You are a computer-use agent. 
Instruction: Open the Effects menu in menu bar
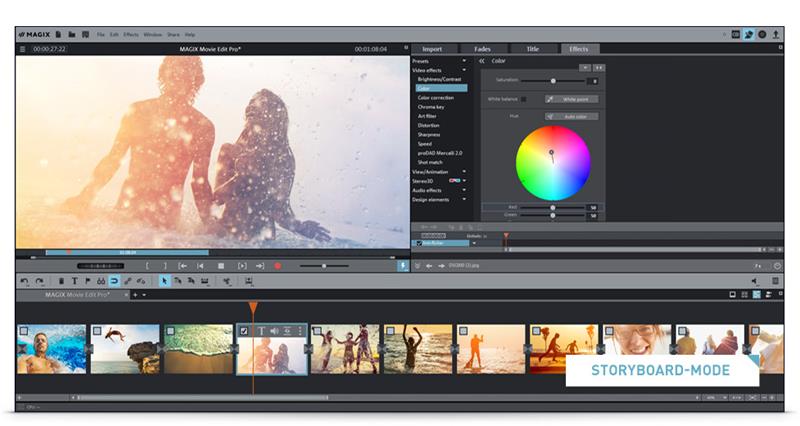coord(131,34)
